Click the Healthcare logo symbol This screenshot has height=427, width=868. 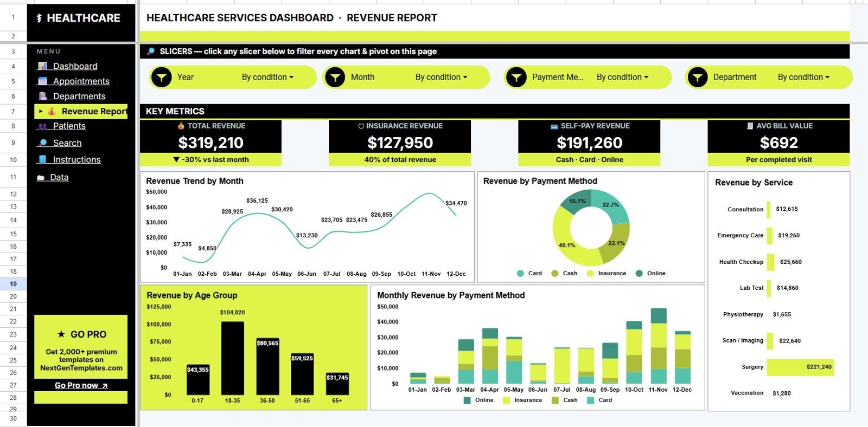pos(39,18)
